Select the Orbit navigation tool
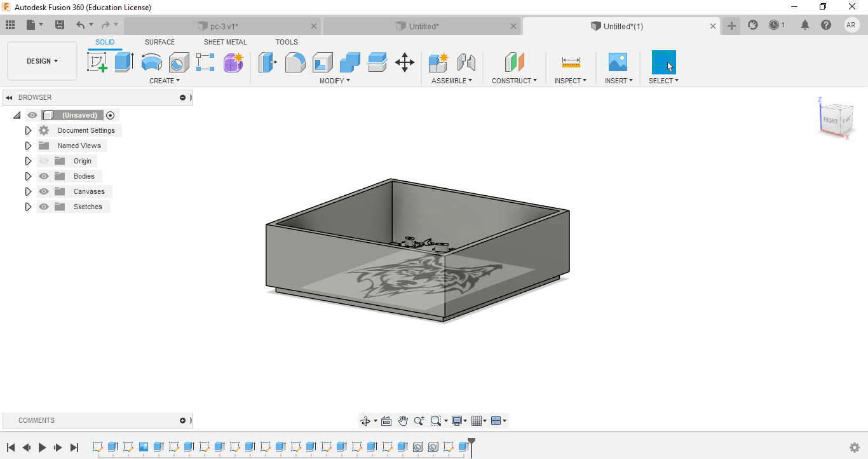The width and height of the screenshot is (868, 459). (365, 421)
